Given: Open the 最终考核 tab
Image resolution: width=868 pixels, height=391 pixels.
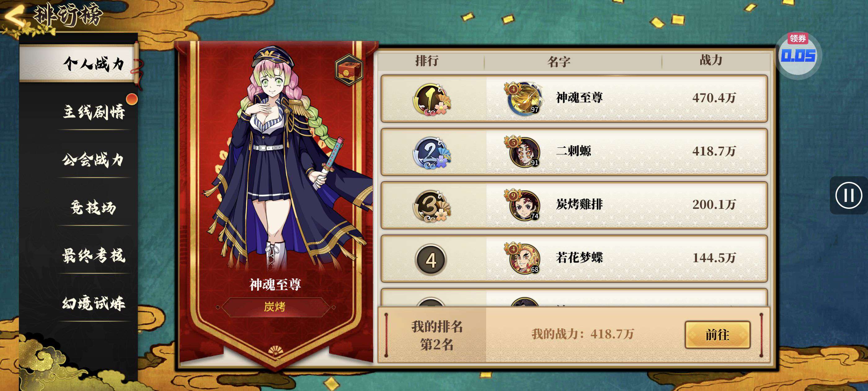Looking at the screenshot, I should 94,255.
